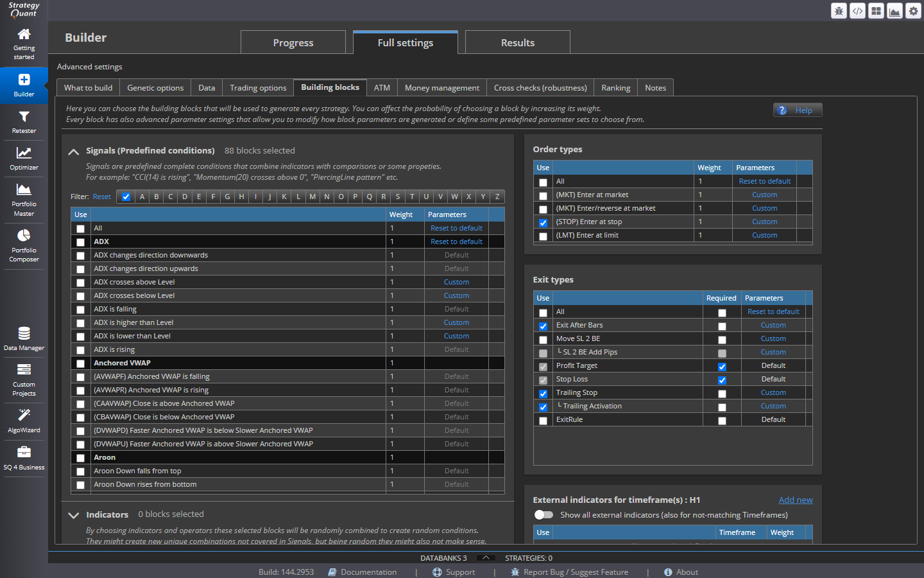Expand the Indicators section chevron
The width and height of the screenshot is (924, 578).
click(x=74, y=515)
